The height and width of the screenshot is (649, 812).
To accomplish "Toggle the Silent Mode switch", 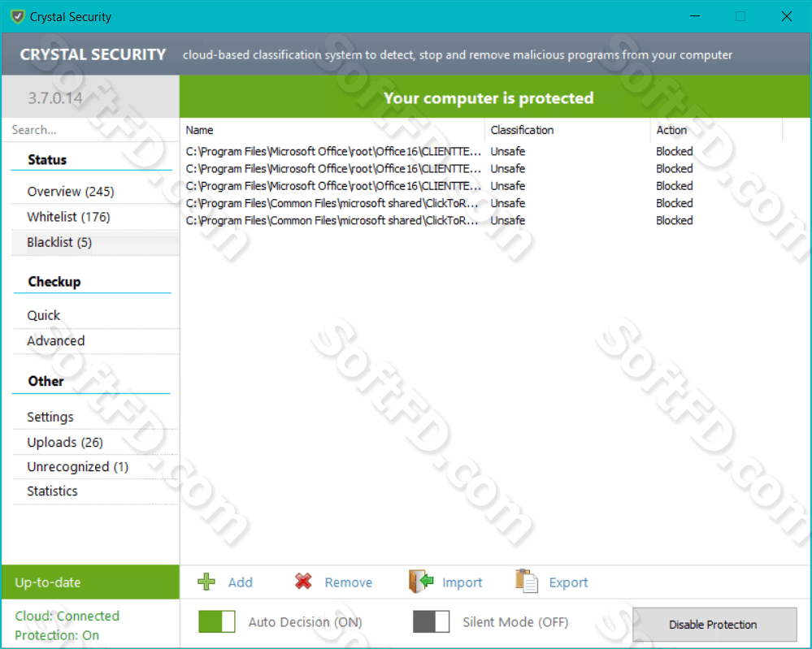I will (x=431, y=621).
